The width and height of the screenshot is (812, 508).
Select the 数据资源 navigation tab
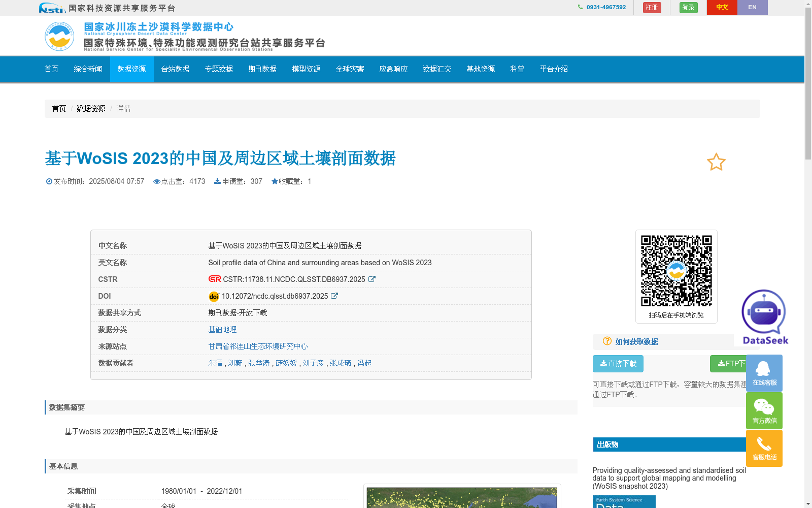click(x=131, y=69)
